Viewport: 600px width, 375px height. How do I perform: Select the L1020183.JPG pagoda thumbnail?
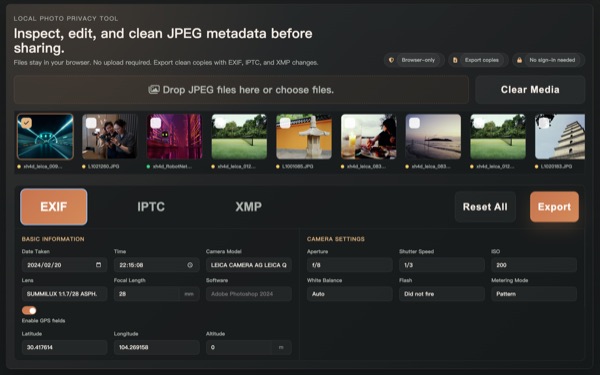[x=560, y=137]
